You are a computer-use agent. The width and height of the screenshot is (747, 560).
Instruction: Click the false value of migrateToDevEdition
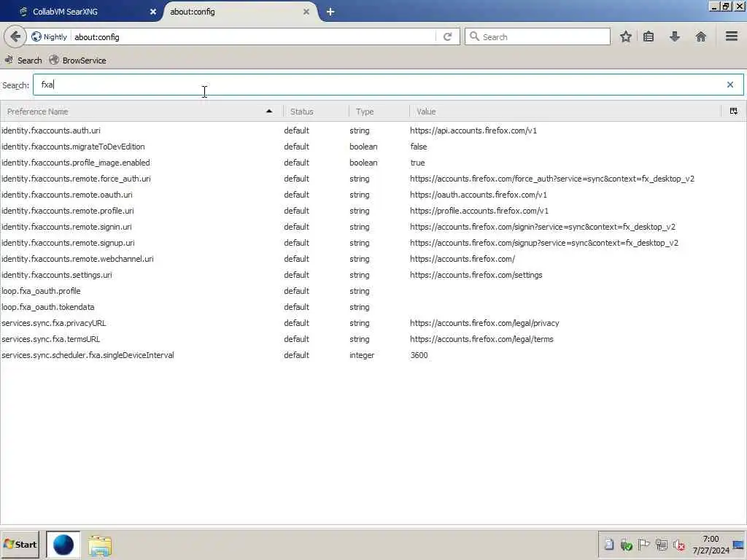point(418,147)
